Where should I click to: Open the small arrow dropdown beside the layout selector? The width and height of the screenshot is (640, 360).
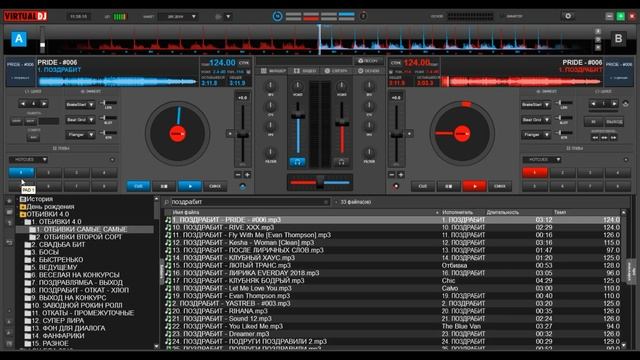(x=228, y=17)
